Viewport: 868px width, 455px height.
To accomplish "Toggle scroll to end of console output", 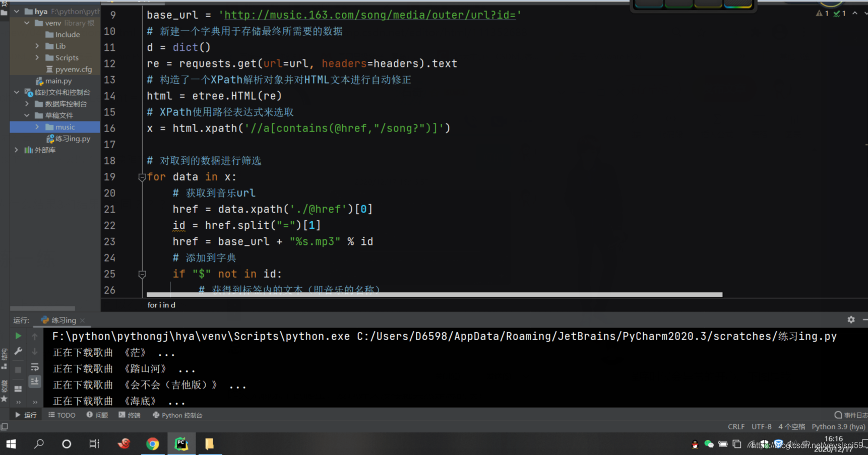I will [35, 381].
